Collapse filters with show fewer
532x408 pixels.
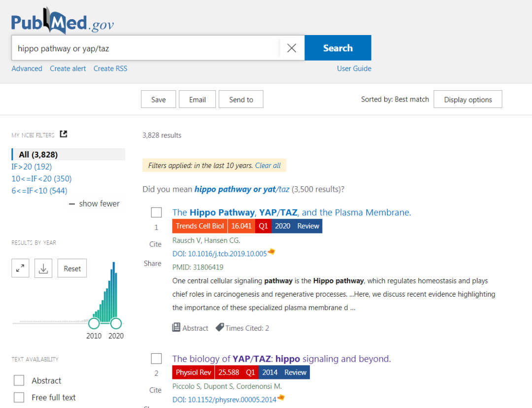coord(94,204)
